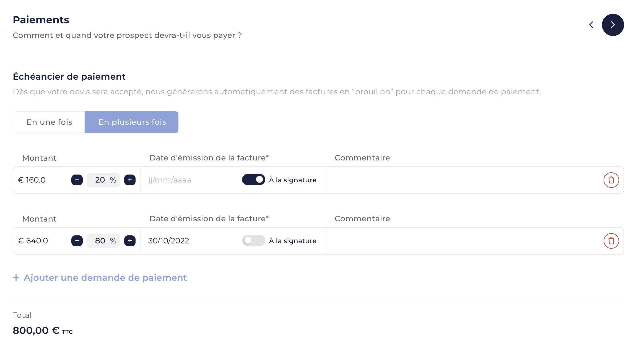Decrease the 80% payment percentage

[x=77, y=241]
